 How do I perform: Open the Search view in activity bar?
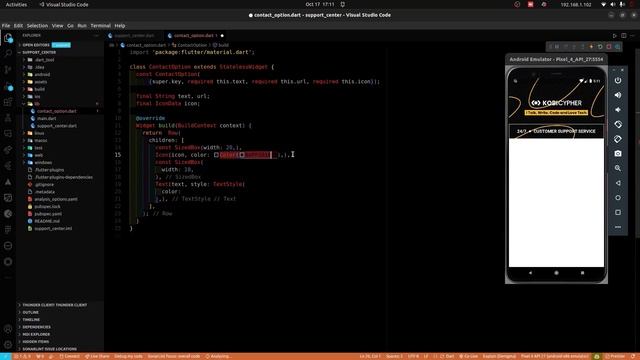(8, 54)
